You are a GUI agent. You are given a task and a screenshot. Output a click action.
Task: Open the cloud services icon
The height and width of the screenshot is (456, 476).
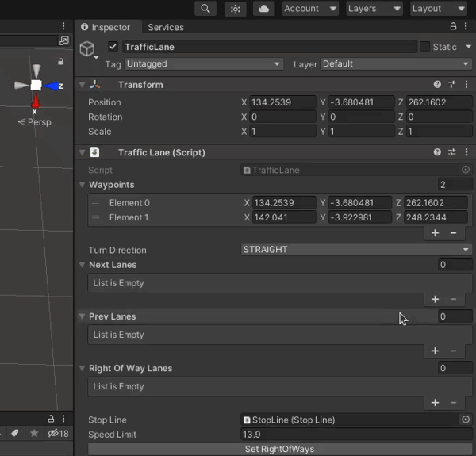tap(264, 9)
